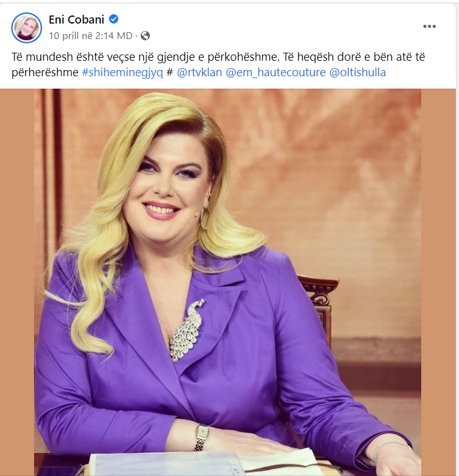
Task: Click the blue verified badge icon
Action: (x=114, y=19)
